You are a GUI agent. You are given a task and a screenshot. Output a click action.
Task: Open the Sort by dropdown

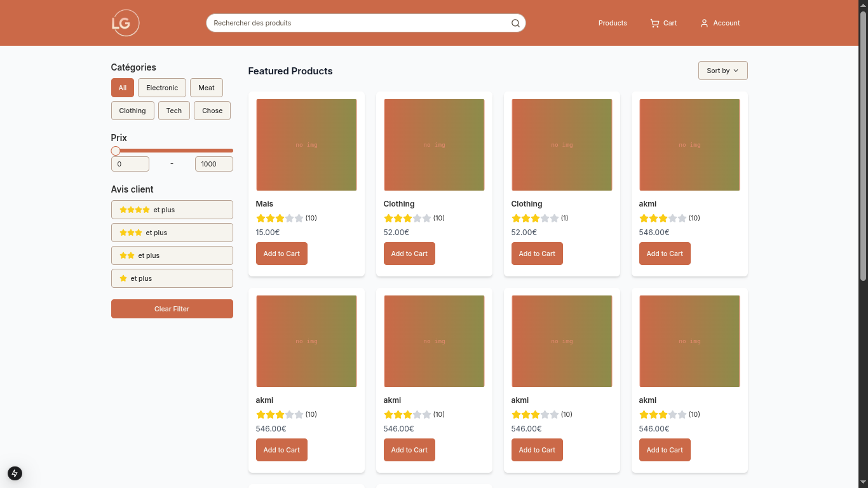point(722,71)
